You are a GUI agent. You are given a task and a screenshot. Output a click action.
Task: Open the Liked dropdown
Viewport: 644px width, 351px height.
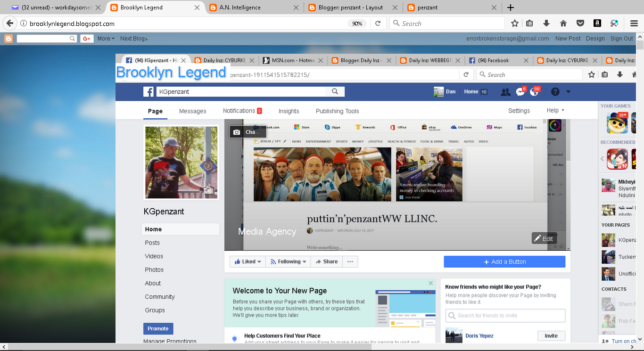click(x=248, y=261)
